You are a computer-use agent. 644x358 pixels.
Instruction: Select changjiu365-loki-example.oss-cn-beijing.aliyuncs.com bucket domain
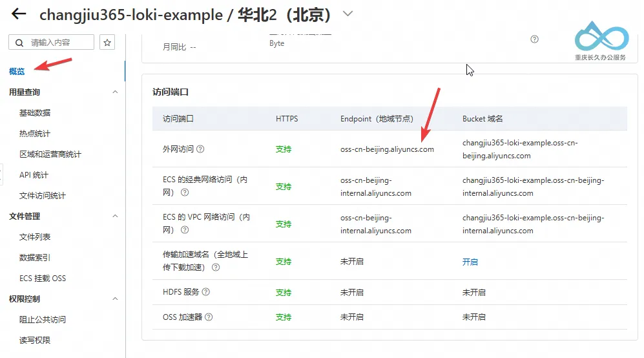click(x=520, y=149)
